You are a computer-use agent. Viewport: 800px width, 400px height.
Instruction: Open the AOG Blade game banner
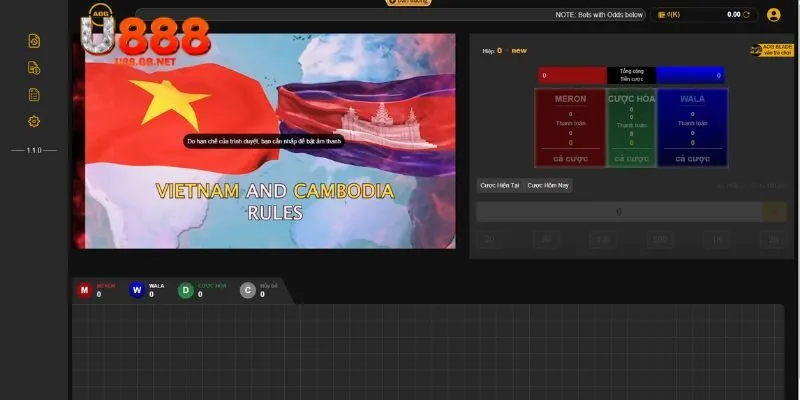pos(772,50)
